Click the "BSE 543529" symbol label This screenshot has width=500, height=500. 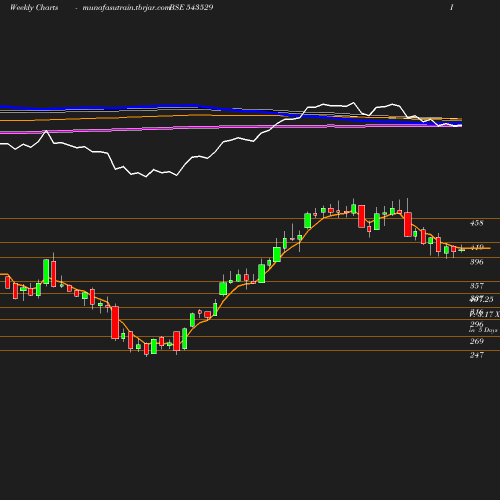(x=191, y=8)
